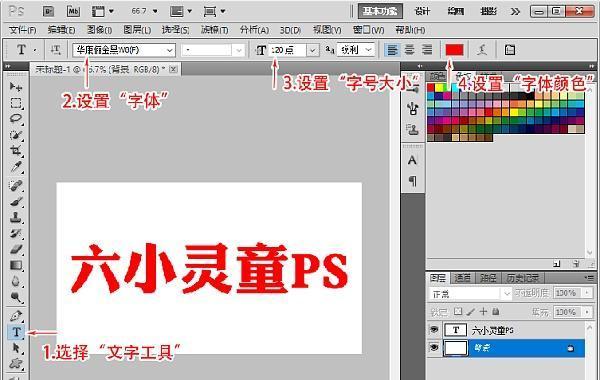Select the Brush tool

click(x=16, y=202)
